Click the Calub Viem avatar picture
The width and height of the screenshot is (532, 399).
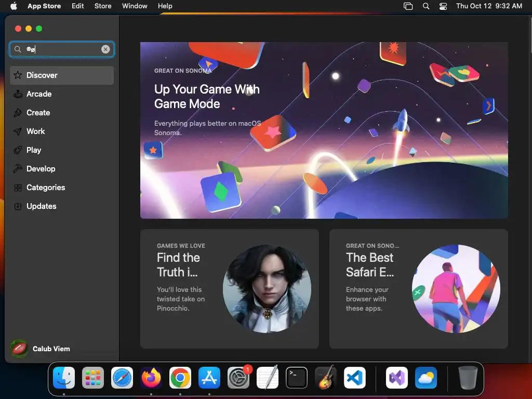click(19, 349)
